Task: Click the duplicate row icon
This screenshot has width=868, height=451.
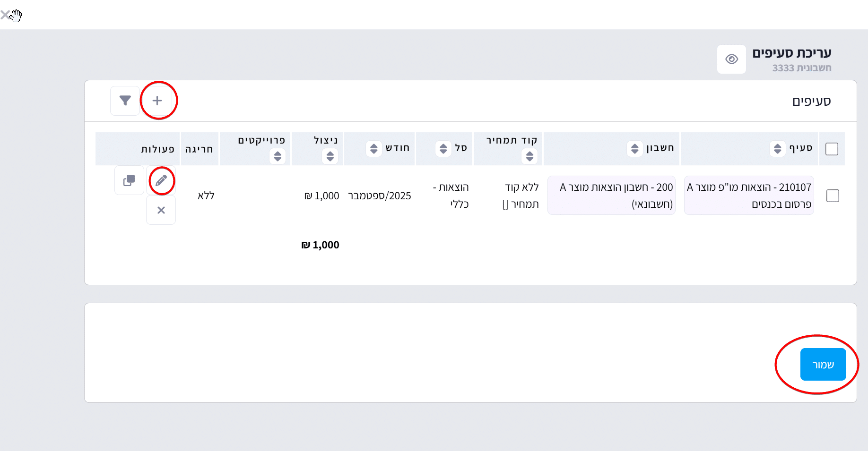Action: point(129,180)
